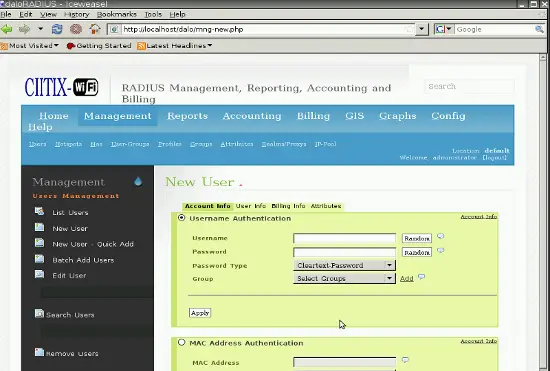Viewport: 550px width, 371px height.
Task: Click the help bubble icon beside Username
Action: coord(441,236)
